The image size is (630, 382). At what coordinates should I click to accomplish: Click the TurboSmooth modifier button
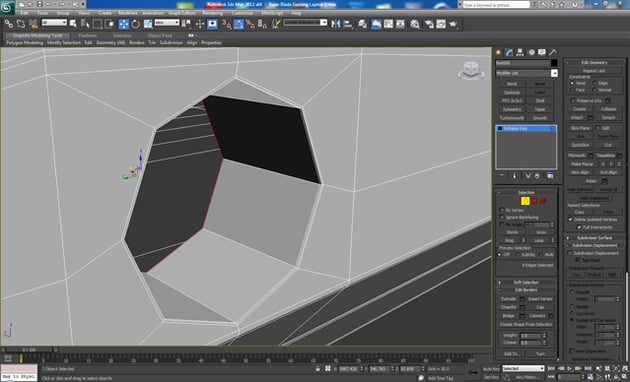(x=512, y=118)
